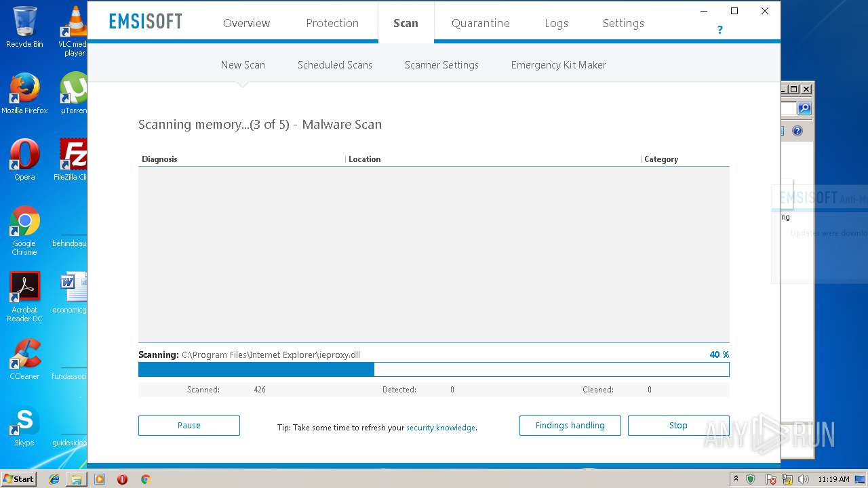Open the Settings tab
868x488 pixels.
point(623,23)
